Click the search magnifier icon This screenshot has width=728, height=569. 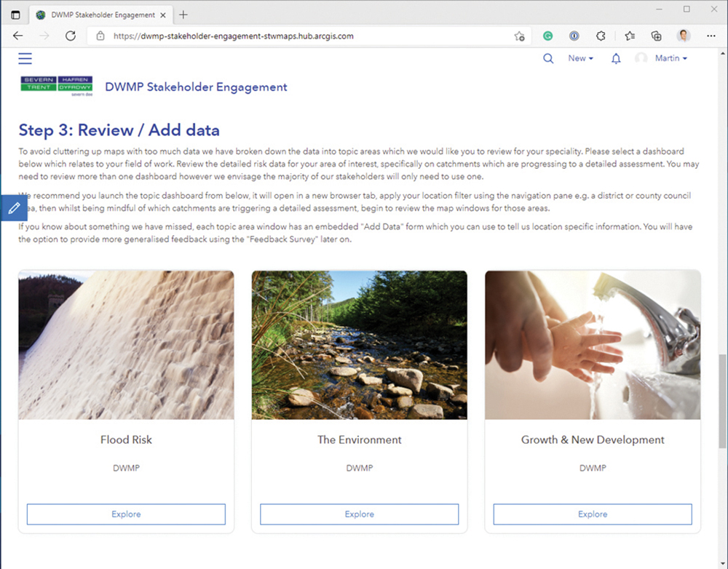click(548, 59)
